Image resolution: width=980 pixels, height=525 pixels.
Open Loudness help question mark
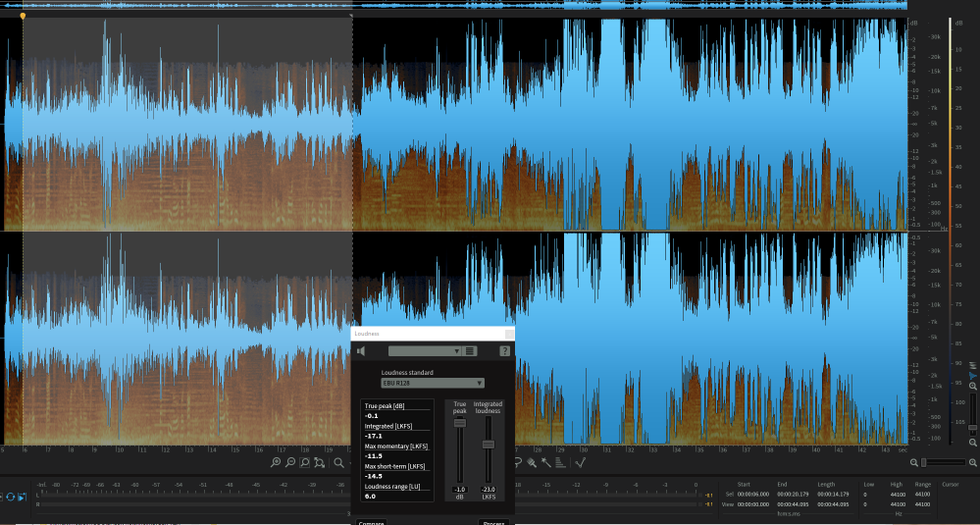[504, 351]
